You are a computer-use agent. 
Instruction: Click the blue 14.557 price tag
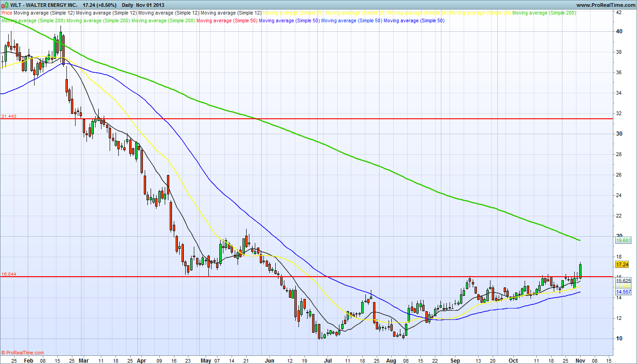(x=623, y=291)
